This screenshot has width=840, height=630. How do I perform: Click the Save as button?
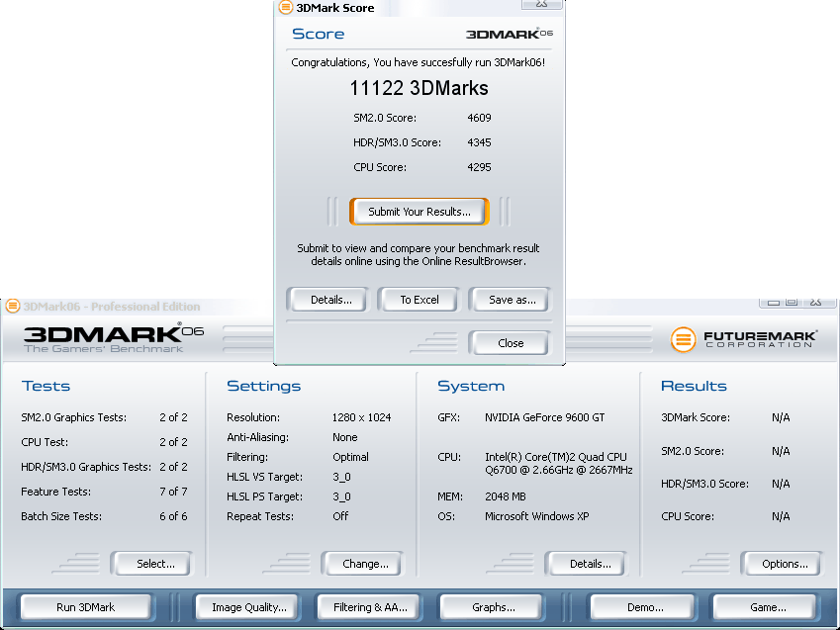click(510, 300)
